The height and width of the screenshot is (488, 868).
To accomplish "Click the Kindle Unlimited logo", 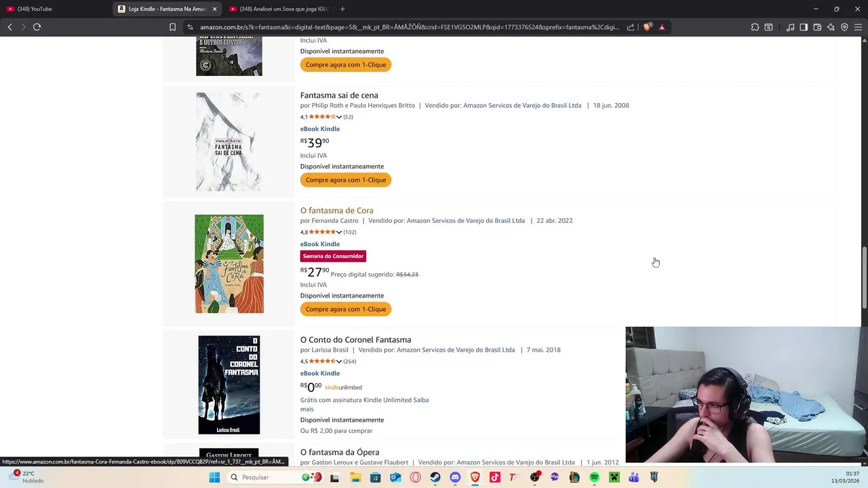I will (x=343, y=388).
